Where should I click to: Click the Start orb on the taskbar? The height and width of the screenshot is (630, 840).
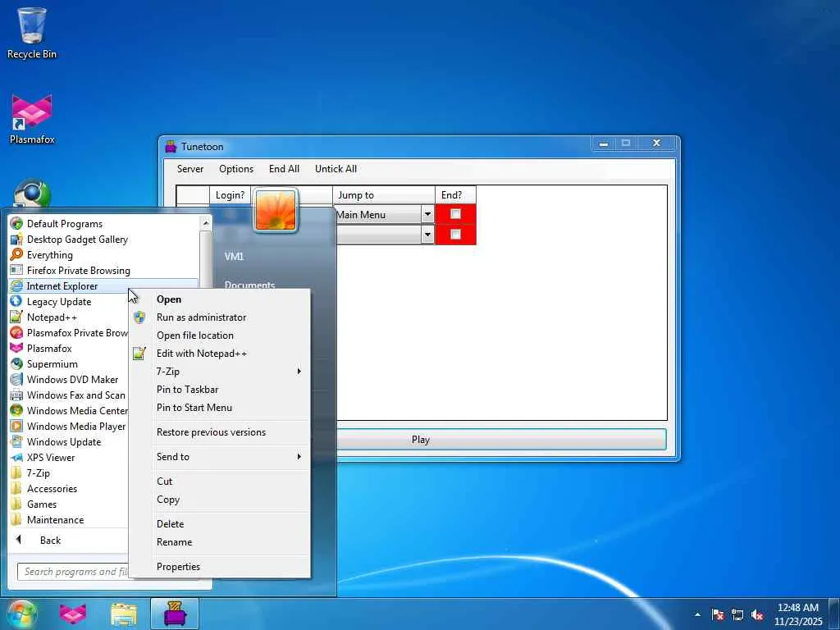(21, 614)
